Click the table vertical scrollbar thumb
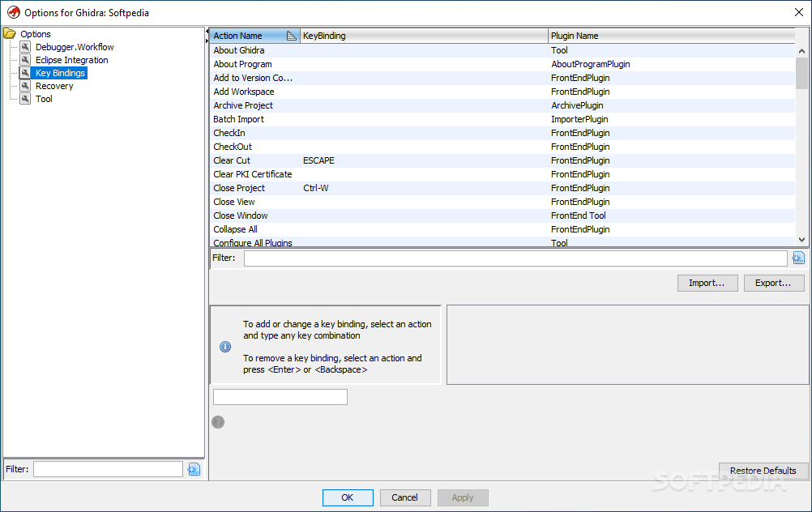This screenshot has height=512, width=812. pos(801,73)
